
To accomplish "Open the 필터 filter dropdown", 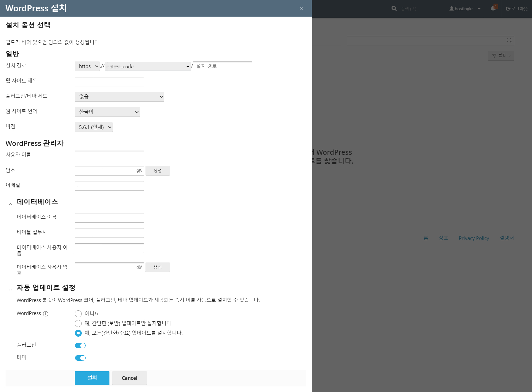I will pyautogui.click(x=501, y=56).
